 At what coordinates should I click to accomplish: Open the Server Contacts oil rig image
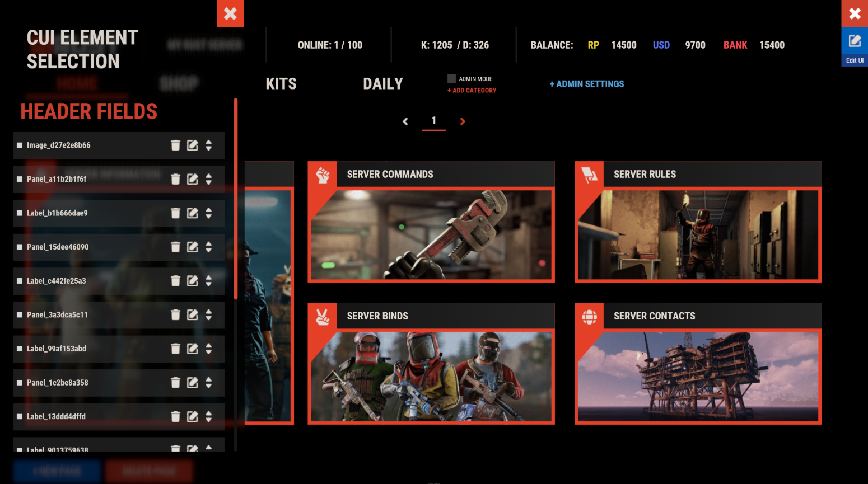click(698, 377)
